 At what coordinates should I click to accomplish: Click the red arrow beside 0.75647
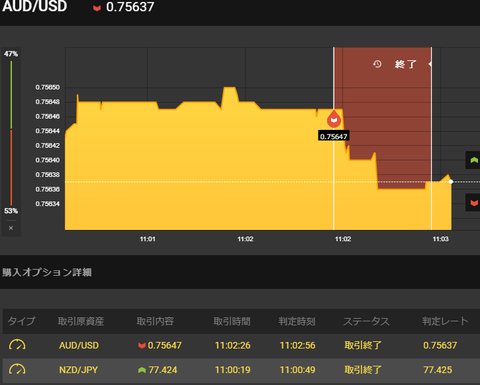(142, 345)
